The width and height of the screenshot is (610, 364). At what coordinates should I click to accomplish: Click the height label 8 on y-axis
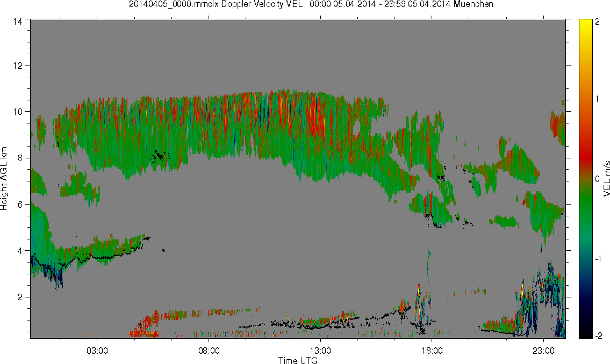tap(19, 158)
